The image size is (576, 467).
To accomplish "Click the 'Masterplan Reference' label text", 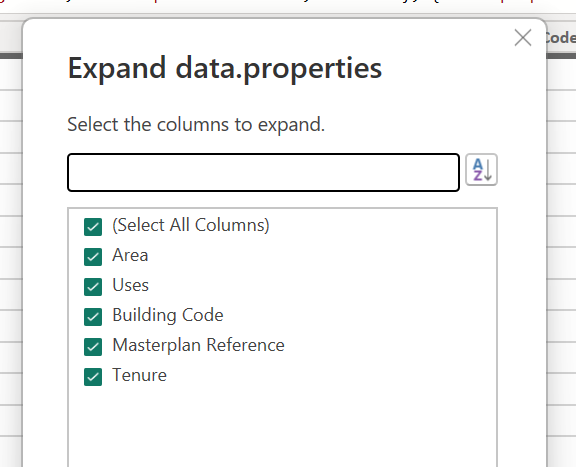I will click(198, 345).
